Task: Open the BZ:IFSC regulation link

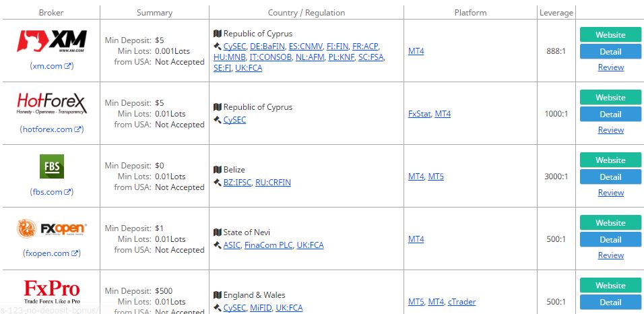Action: (237, 183)
